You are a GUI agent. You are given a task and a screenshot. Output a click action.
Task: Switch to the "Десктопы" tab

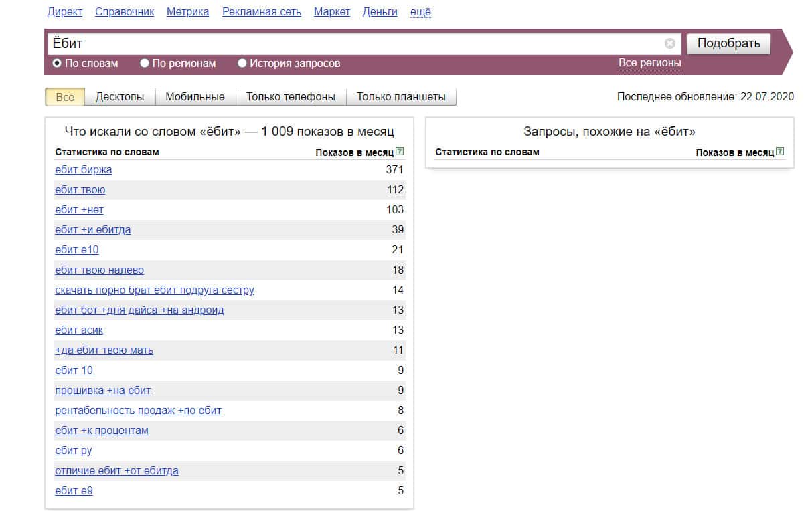coord(120,97)
